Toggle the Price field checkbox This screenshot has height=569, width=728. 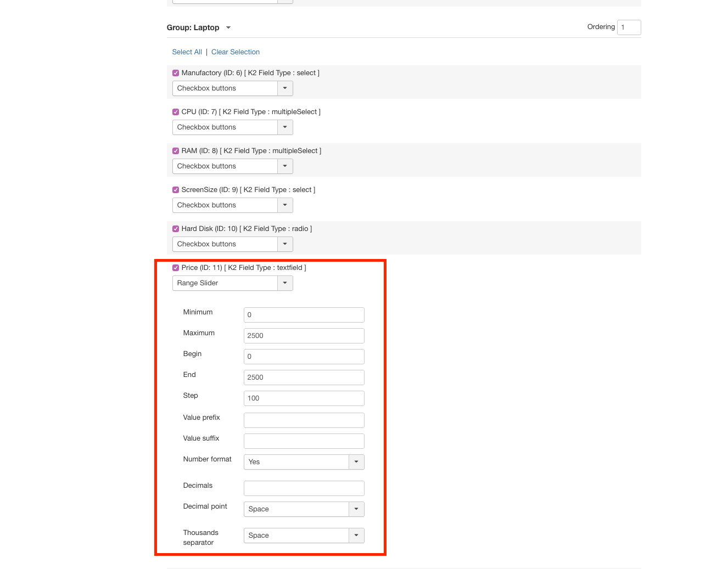(x=176, y=268)
